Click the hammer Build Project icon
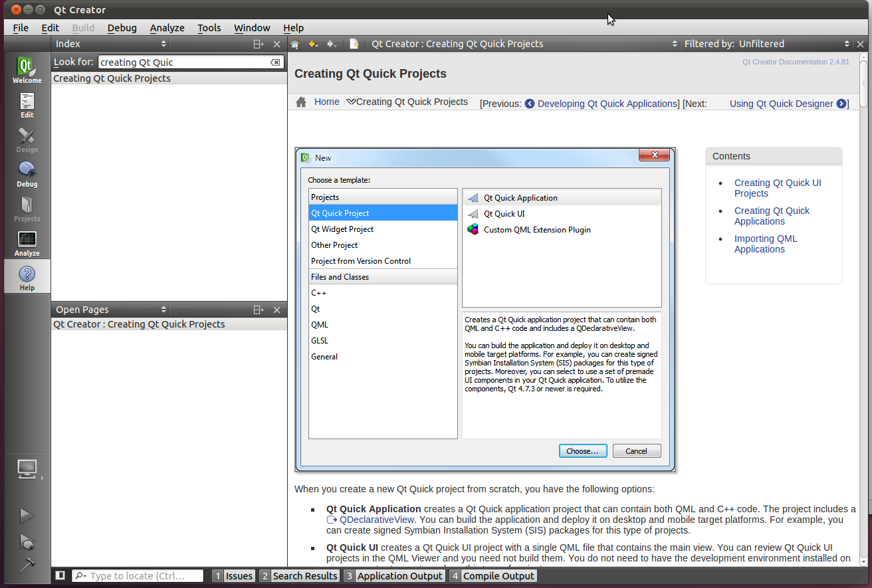The image size is (872, 588). pyautogui.click(x=27, y=565)
